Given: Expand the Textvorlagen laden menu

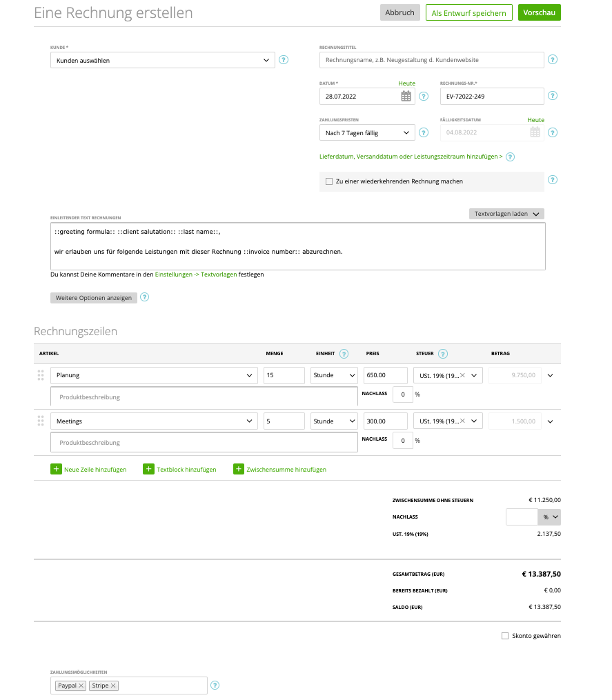Looking at the screenshot, I should (506, 214).
